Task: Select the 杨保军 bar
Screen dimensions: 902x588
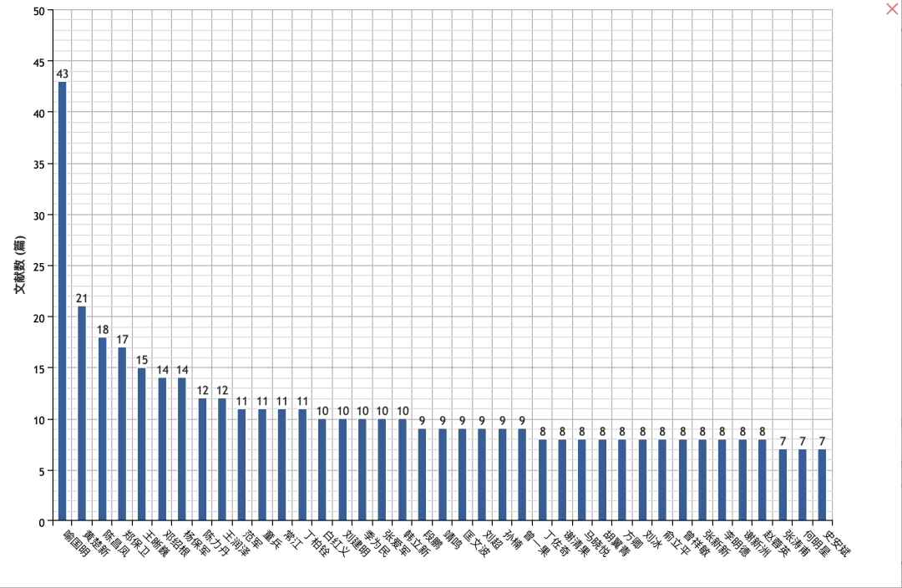Action: click(182, 449)
